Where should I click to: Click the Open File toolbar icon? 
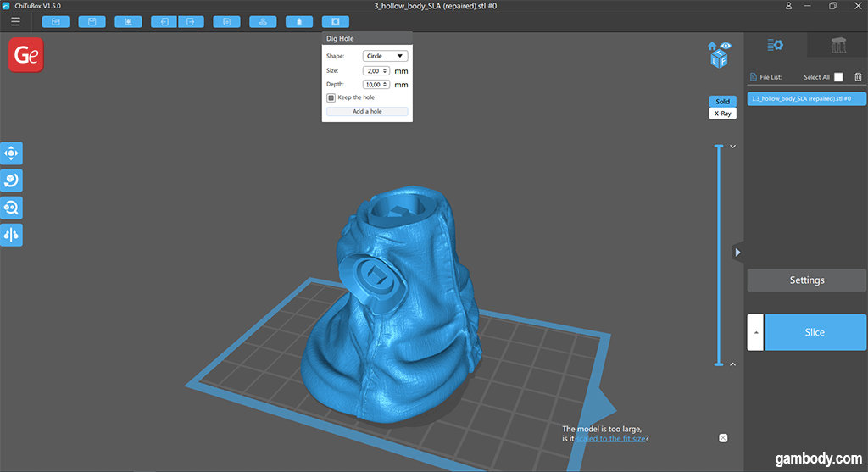pyautogui.click(x=56, y=21)
